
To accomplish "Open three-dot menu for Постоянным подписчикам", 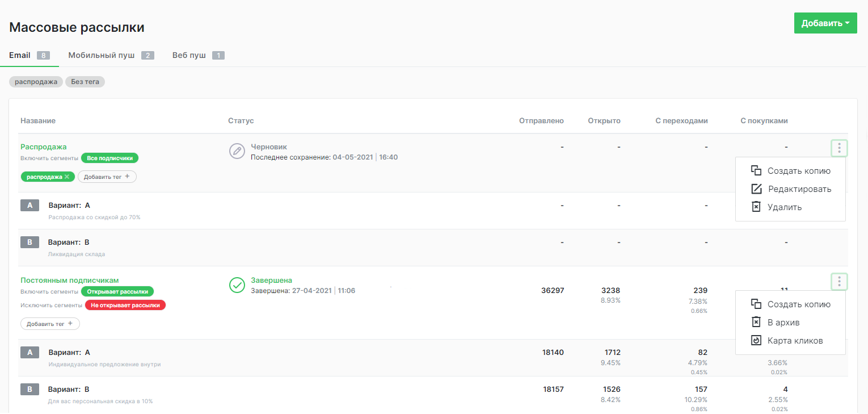I will pos(839,282).
